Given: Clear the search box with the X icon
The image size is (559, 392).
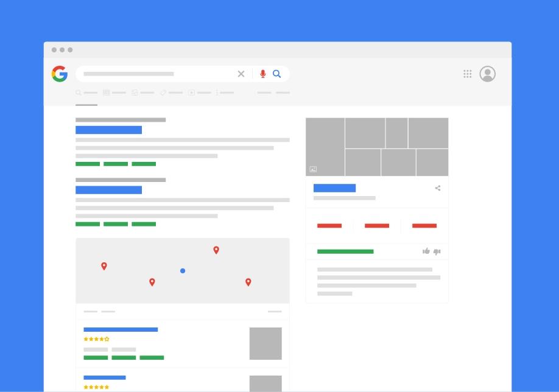Looking at the screenshot, I should pos(241,74).
